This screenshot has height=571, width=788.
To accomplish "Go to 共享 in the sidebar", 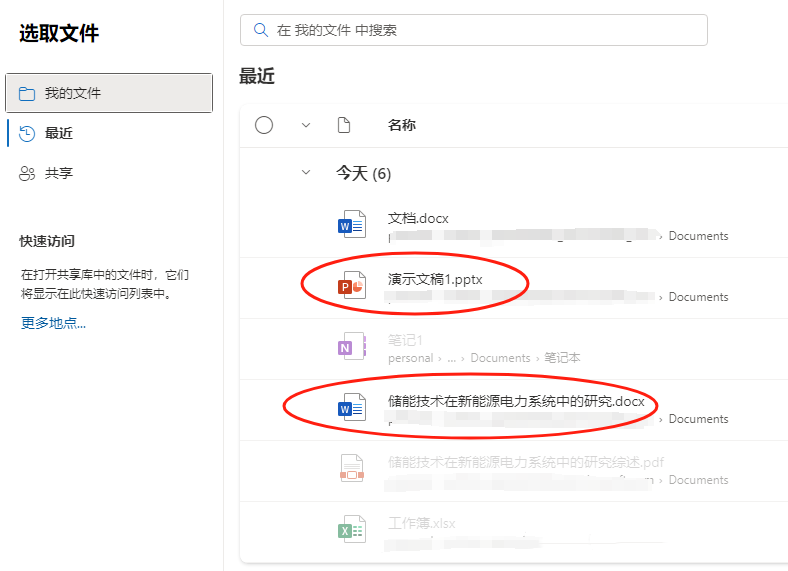I will click(58, 173).
